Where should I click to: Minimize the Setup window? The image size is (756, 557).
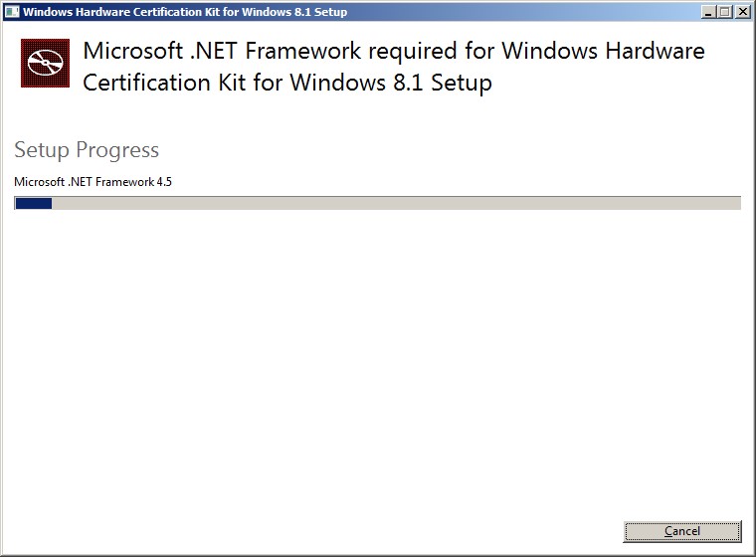[708, 12]
